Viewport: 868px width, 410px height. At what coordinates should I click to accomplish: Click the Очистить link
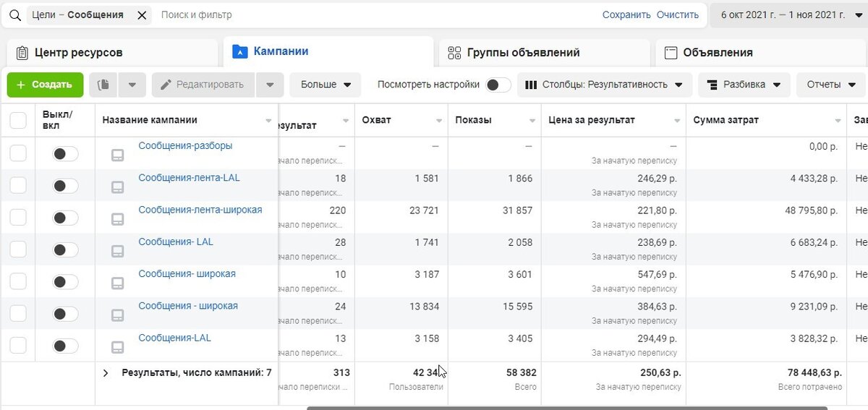coord(678,15)
